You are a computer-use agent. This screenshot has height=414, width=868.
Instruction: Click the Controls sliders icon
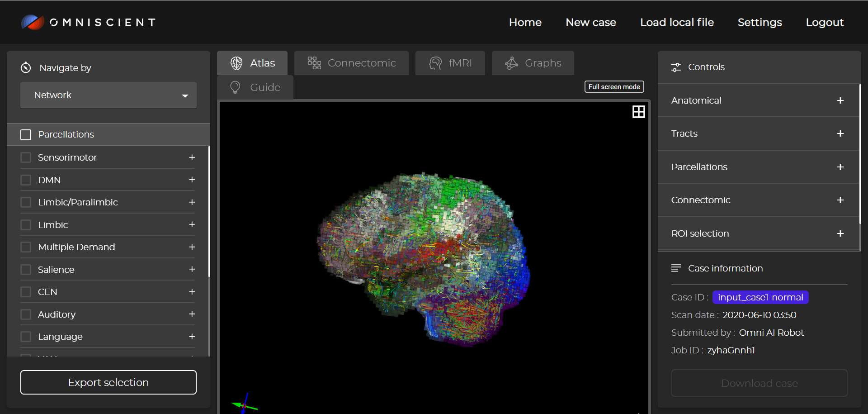point(676,67)
